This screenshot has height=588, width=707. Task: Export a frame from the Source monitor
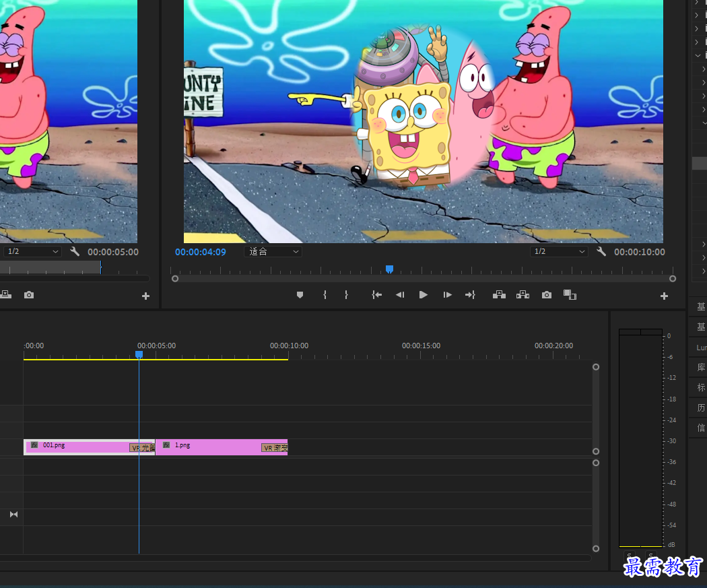(29, 295)
